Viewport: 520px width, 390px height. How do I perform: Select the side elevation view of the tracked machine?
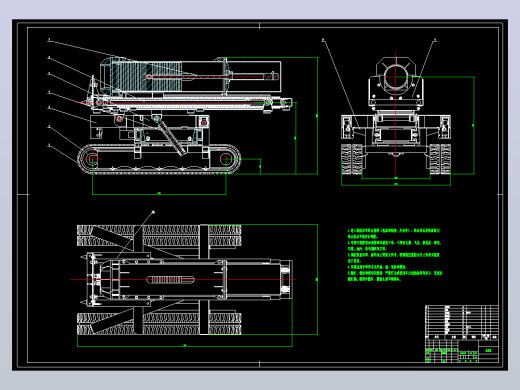[x=185, y=115]
